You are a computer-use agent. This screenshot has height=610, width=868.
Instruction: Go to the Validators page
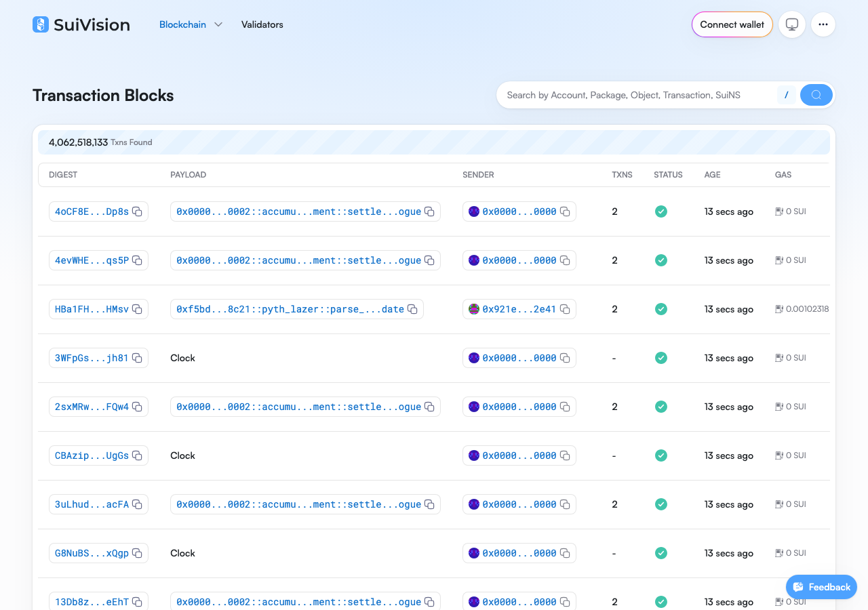coord(262,24)
